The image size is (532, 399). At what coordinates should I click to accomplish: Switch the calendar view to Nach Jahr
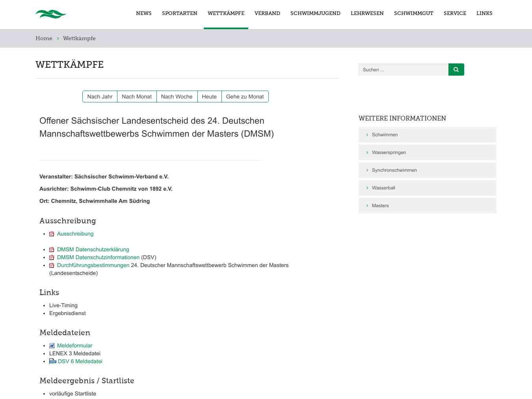point(99,97)
